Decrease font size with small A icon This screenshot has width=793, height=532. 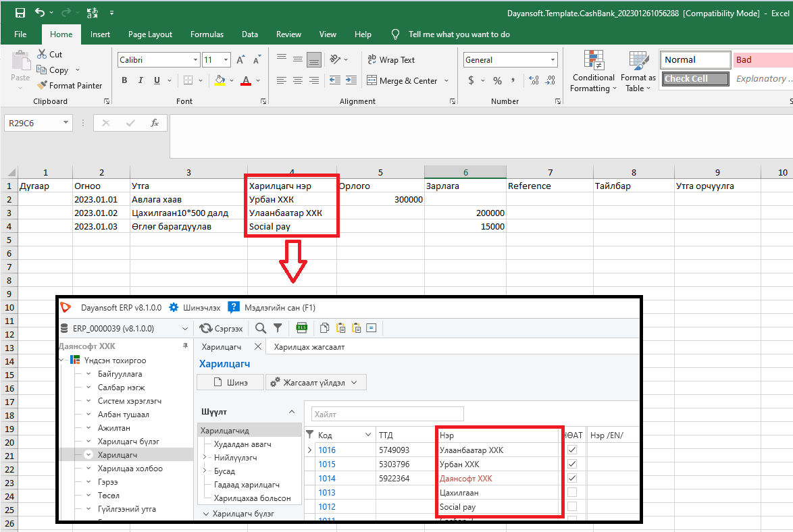coord(257,59)
